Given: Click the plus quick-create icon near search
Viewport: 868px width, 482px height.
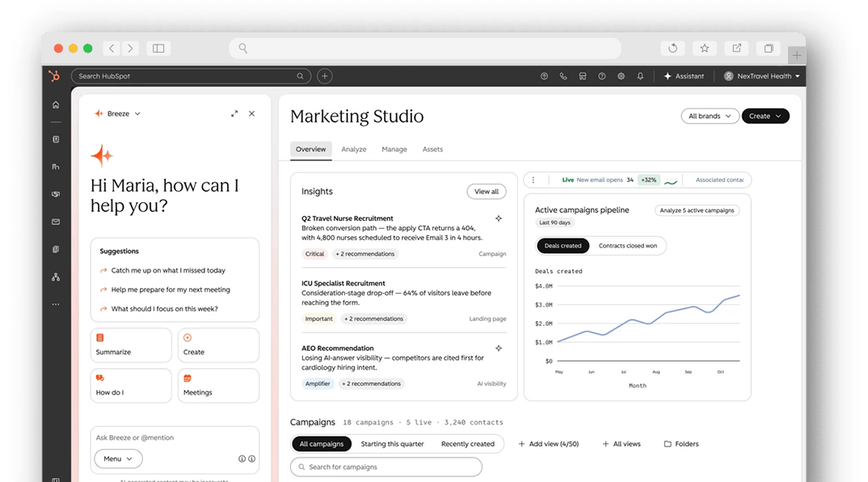Looking at the screenshot, I should point(325,76).
